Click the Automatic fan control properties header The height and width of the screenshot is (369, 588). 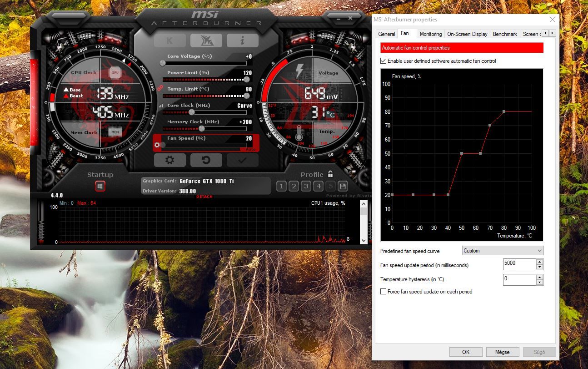(462, 48)
